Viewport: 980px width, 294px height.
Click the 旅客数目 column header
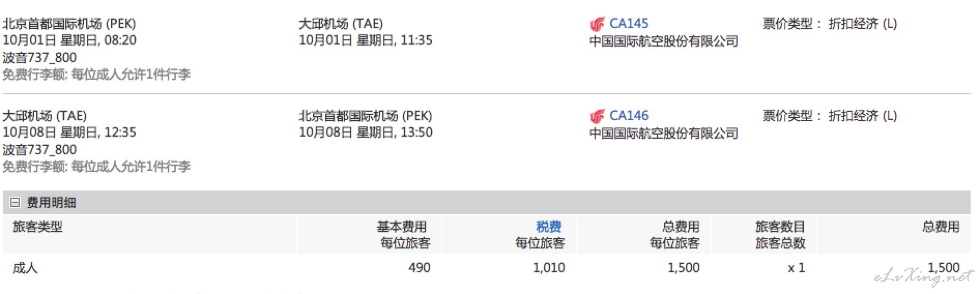click(780, 227)
